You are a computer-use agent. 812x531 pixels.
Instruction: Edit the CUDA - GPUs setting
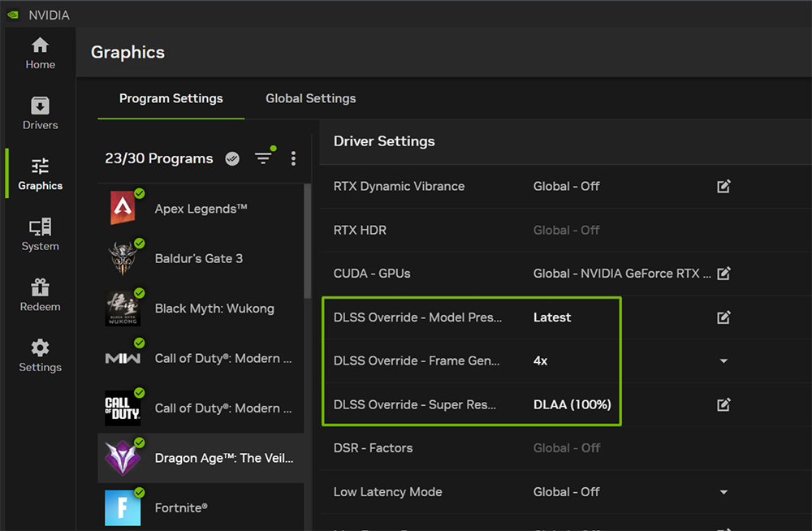[x=723, y=274]
